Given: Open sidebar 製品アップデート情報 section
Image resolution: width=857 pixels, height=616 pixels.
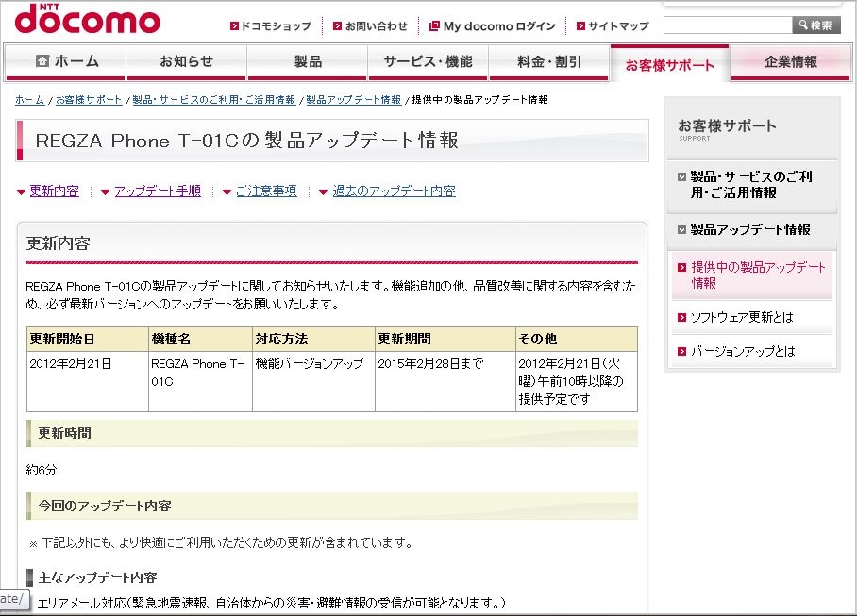Looking at the screenshot, I should 751,229.
